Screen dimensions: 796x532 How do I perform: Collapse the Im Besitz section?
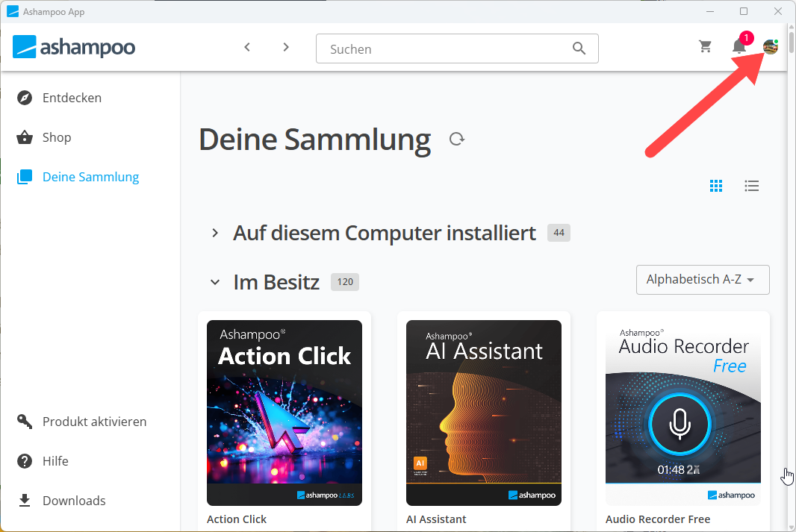[x=215, y=283]
